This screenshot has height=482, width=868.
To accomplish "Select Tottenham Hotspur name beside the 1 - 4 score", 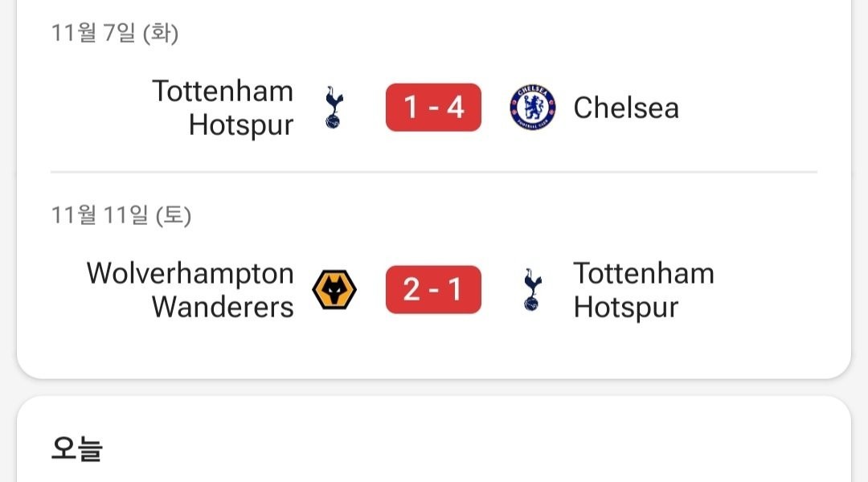I will pos(223,108).
